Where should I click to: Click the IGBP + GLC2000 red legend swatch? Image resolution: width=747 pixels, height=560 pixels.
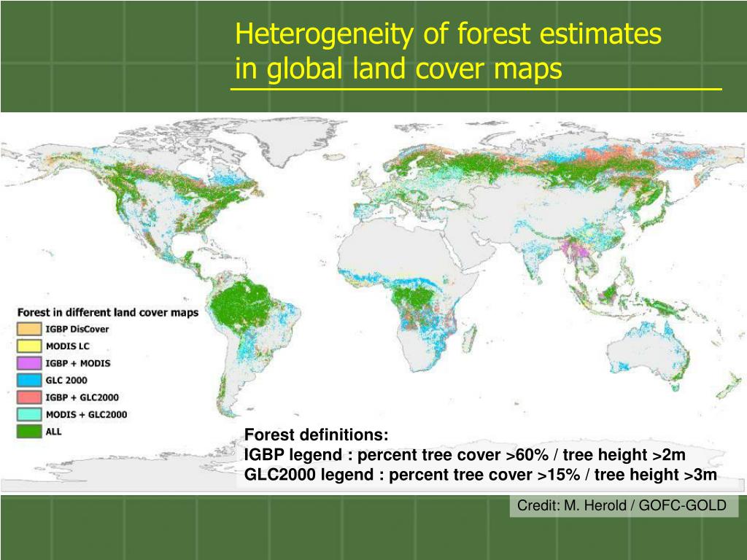click(29, 397)
